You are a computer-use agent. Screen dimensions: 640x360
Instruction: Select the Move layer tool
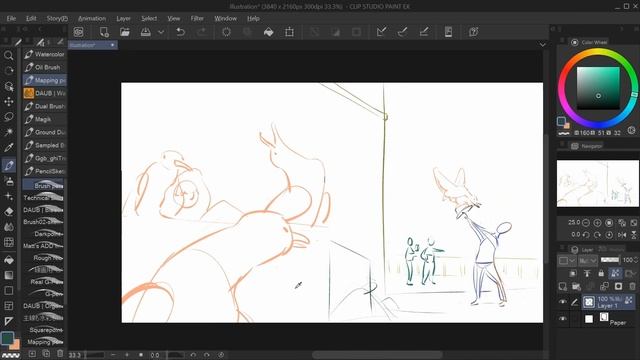click(8, 102)
